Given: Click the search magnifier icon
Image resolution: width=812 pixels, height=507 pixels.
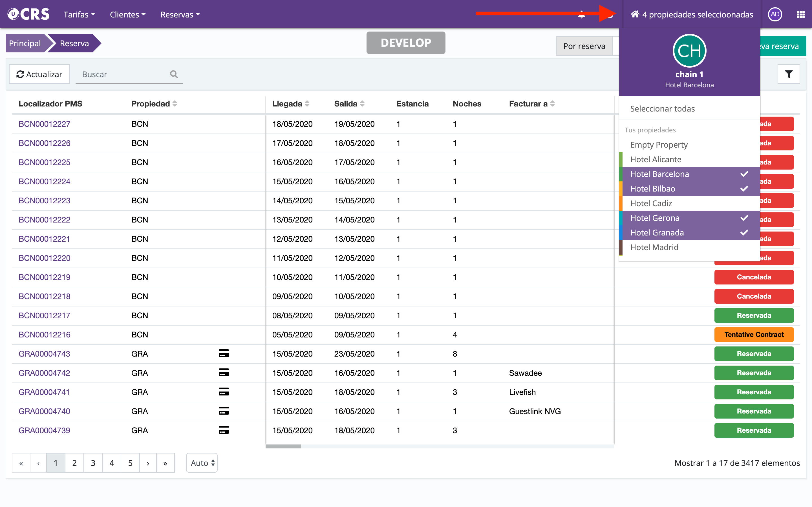Looking at the screenshot, I should click(173, 74).
